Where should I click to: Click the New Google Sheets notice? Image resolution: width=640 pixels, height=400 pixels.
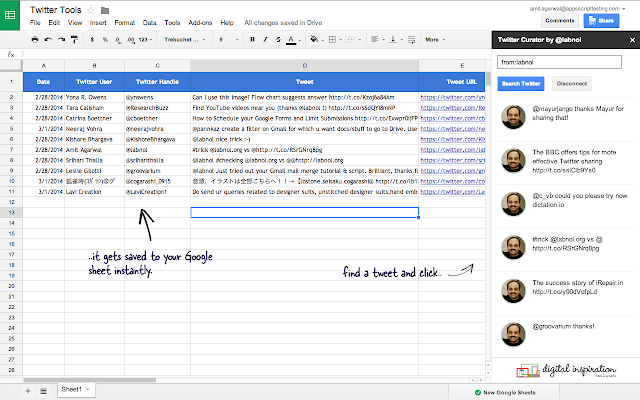tap(505, 393)
